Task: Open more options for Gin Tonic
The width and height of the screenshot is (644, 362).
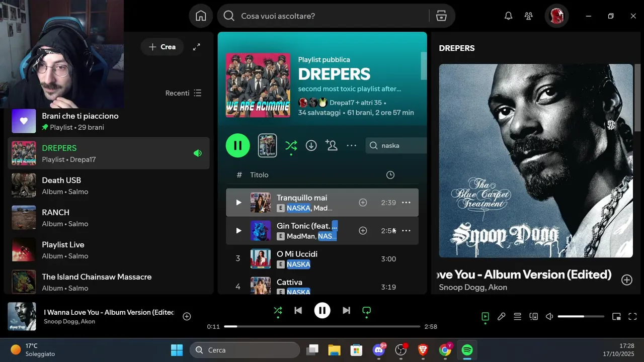Action: coord(406,230)
